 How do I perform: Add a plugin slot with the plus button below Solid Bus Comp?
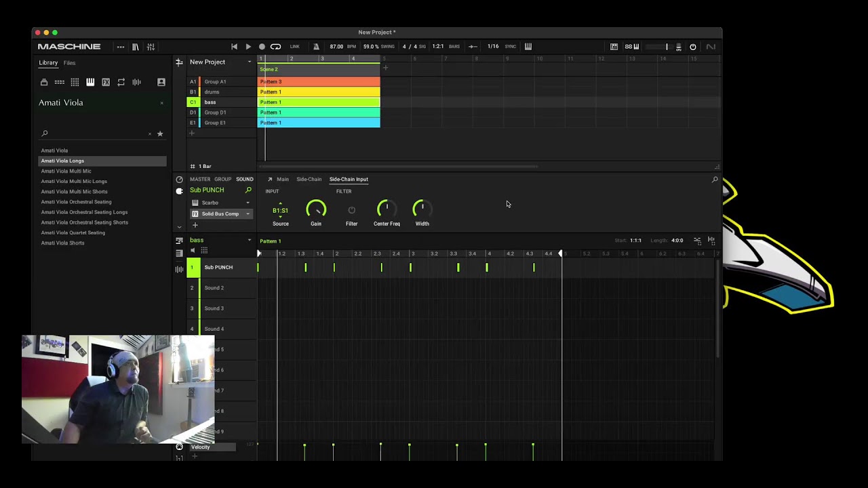tap(195, 225)
